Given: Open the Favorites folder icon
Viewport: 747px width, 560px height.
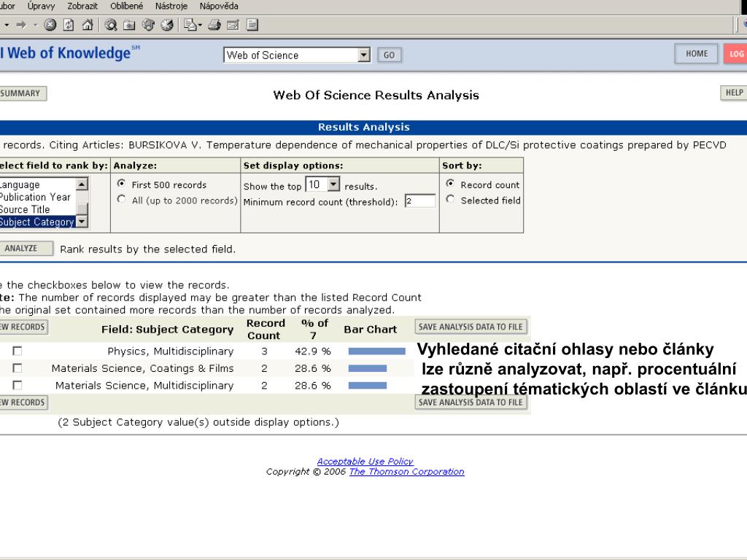Looking at the screenshot, I should click(x=129, y=25).
